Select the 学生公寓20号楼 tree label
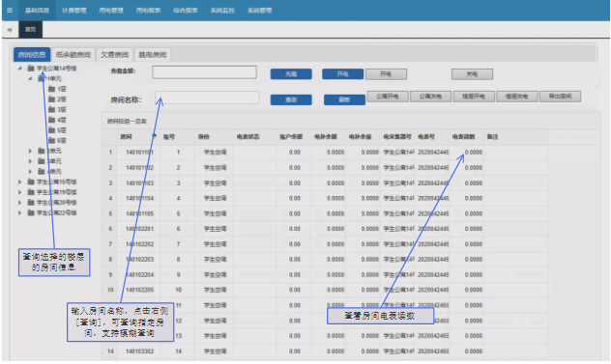 [56, 203]
